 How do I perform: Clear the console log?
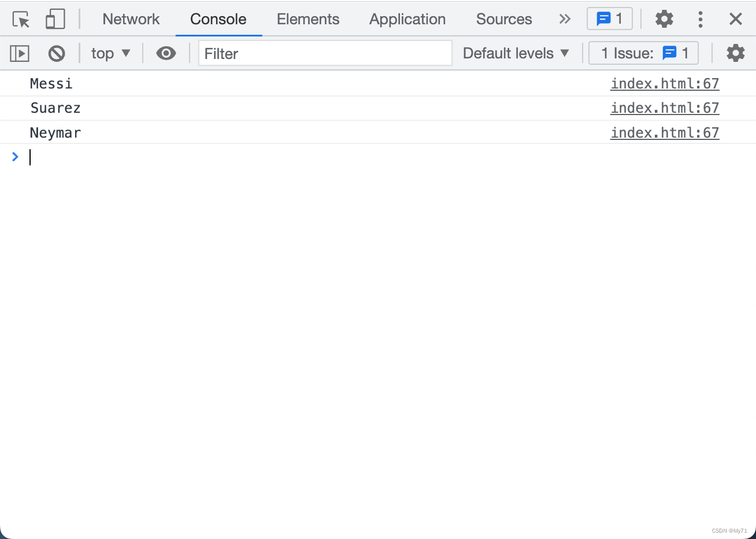tap(56, 54)
